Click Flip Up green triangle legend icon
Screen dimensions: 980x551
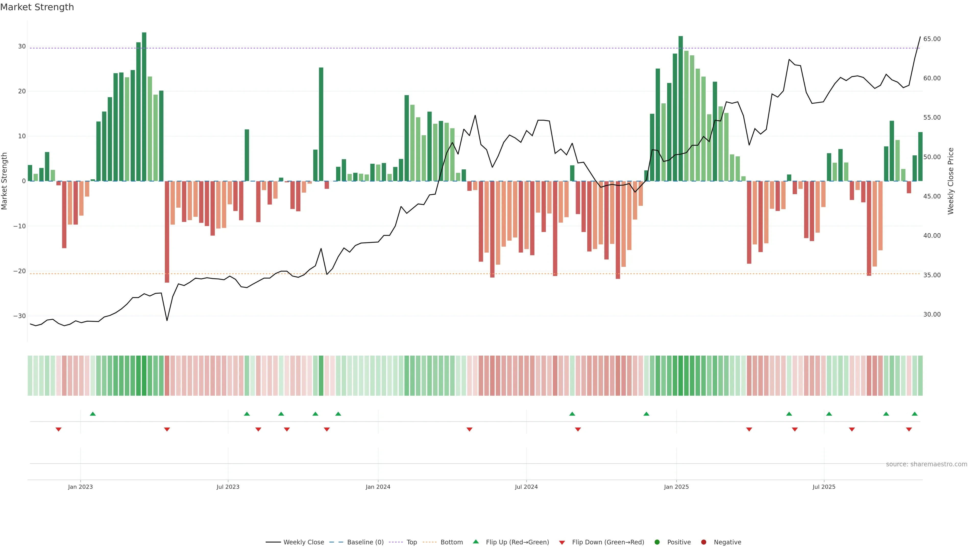475,542
